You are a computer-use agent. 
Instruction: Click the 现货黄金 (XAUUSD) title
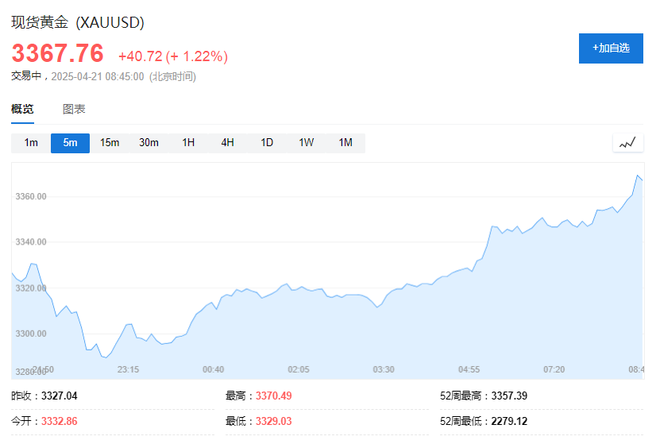click(x=78, y=22)
